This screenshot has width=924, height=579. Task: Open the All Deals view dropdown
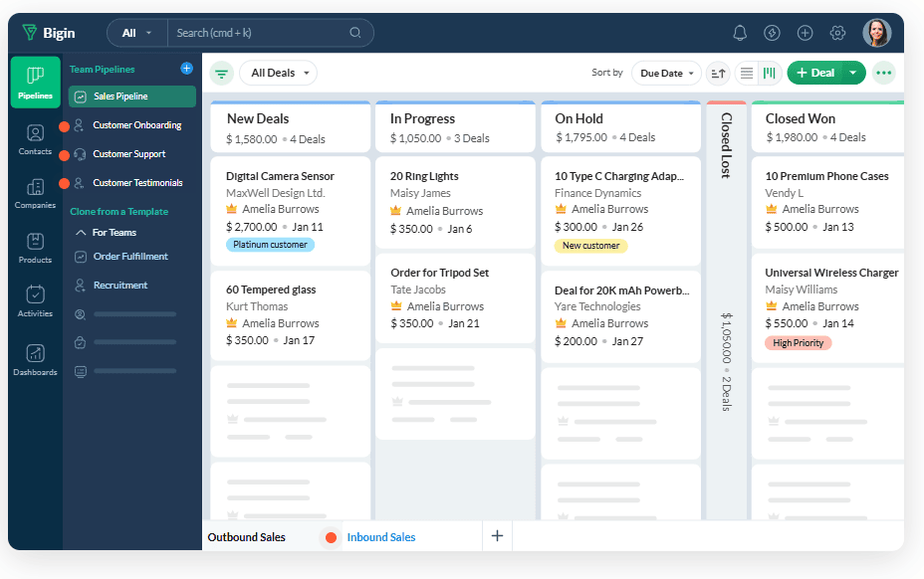tap(278, 73)
